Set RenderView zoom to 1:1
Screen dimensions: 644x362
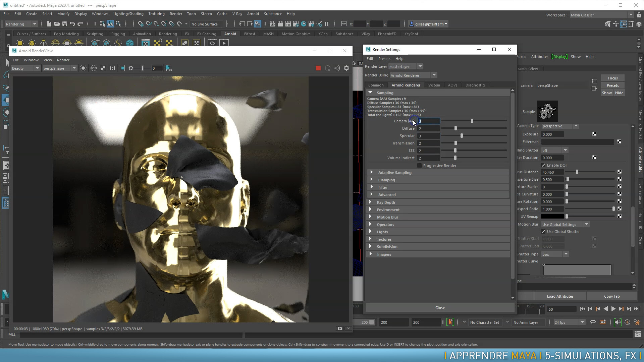[112, 68]
